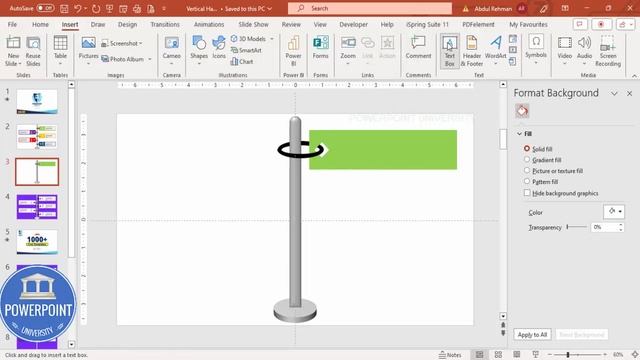The width and height of the screenshot is (640, 360).
Task: Open the WordArt styles
Action: click(x=496, y=50)
